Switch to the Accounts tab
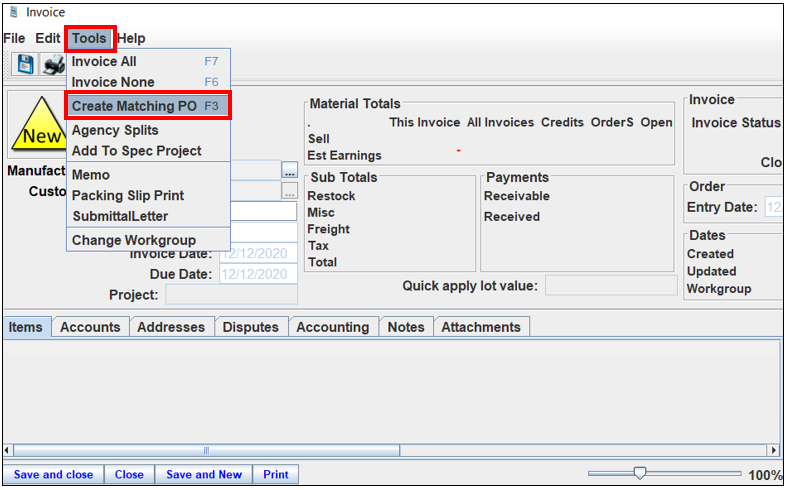The width and height of the screenshot is (788, 490). (90, 327)
